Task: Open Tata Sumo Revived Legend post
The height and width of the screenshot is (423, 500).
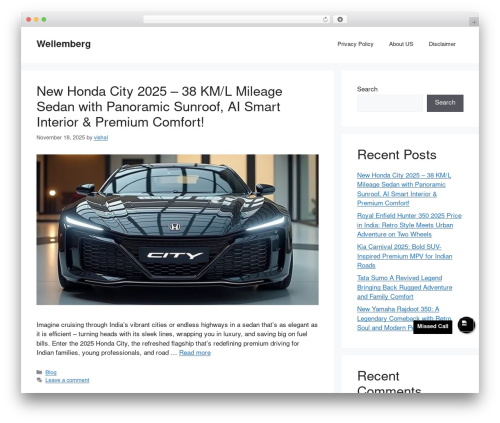Action: click(404, 287)
